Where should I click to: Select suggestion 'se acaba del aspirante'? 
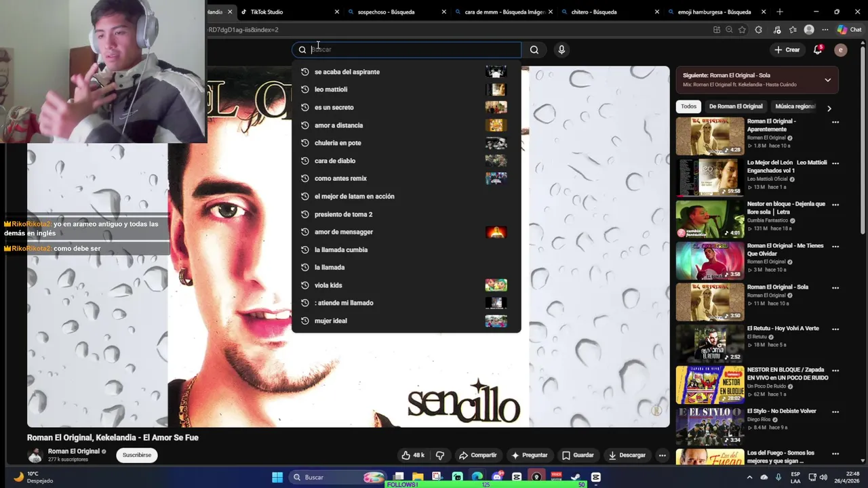pos(406,72)
